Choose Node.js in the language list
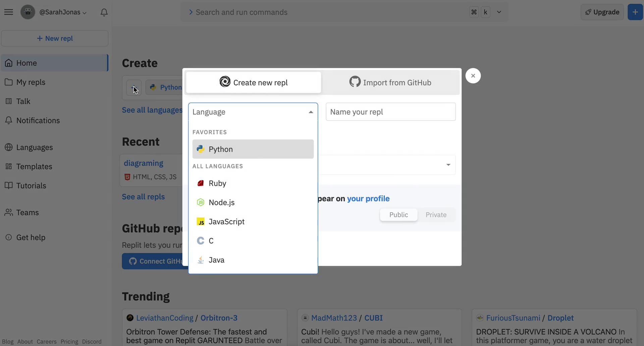The height and width of the screenshot is (346, 644). pos(221,203)
